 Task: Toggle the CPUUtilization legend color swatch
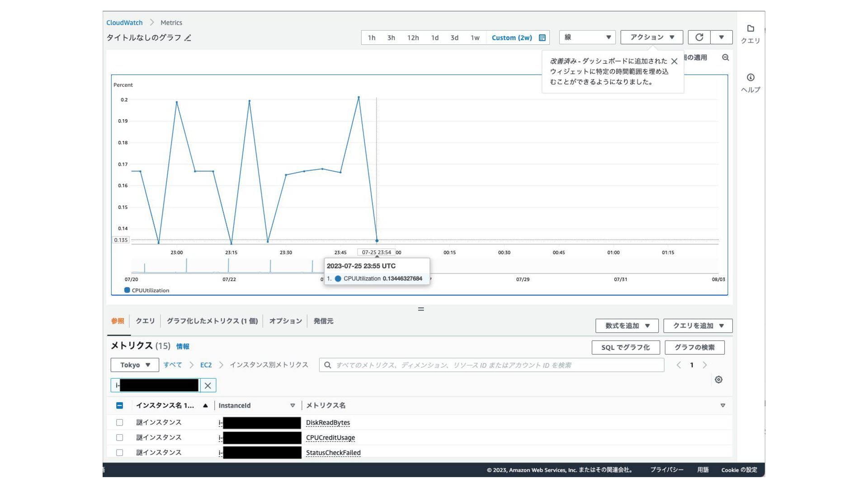click(x=127, y=290)
